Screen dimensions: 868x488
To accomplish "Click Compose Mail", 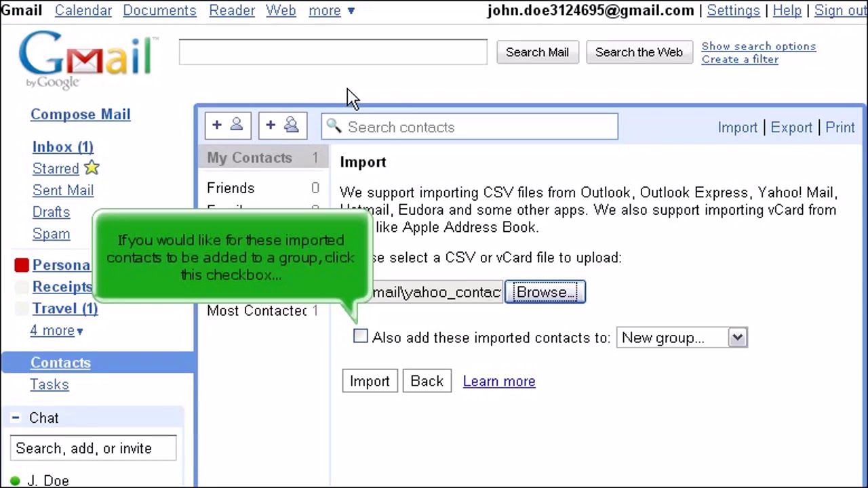I will tap(80, 114).
